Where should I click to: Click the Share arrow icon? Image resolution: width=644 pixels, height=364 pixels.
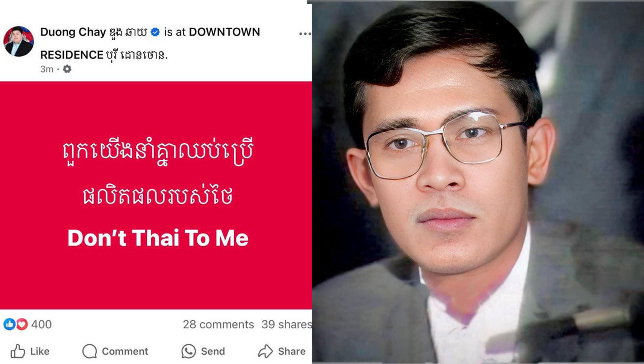pos(265,351)
